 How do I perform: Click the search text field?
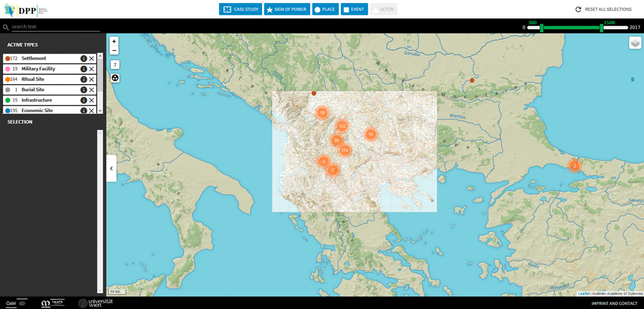pyautogui.click(x=55, y=27)
